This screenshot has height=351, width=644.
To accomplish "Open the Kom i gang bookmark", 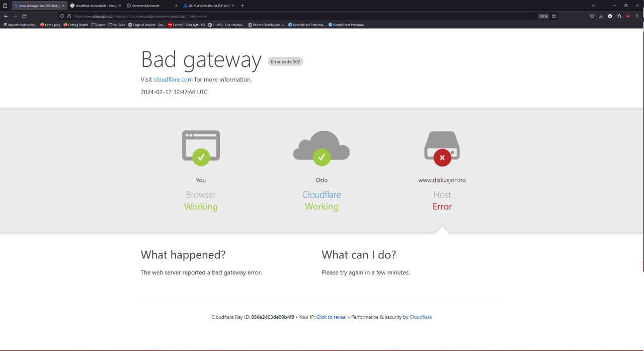I will 50,25.
